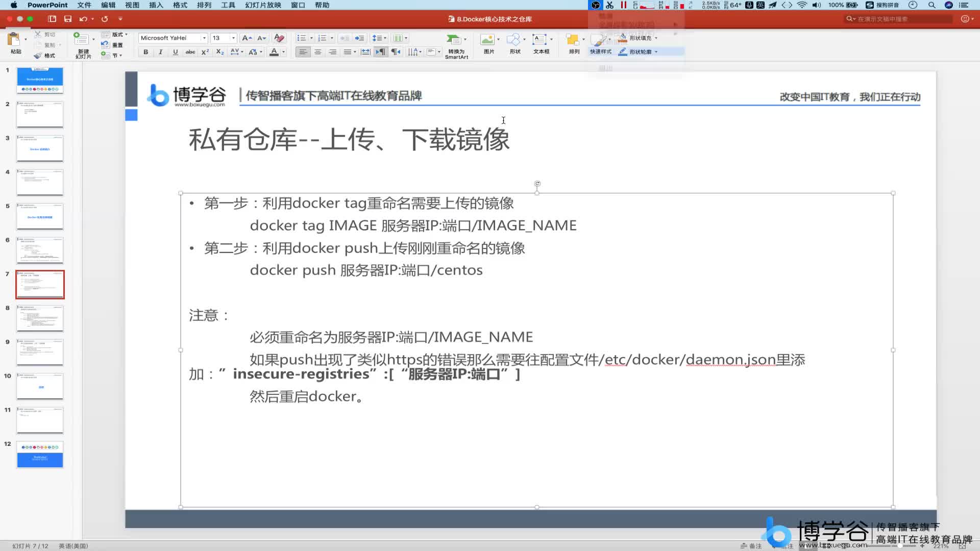Image resolution: width=980 pixels, height=551 pixels.
Task: Toggle Center paragraph alignment
Action: coord(318,52)
